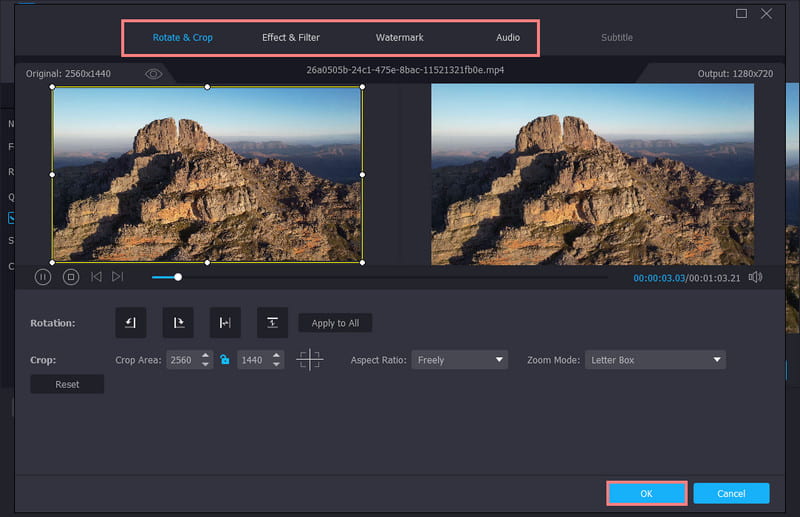Skip to previous frame

point(96,277)
